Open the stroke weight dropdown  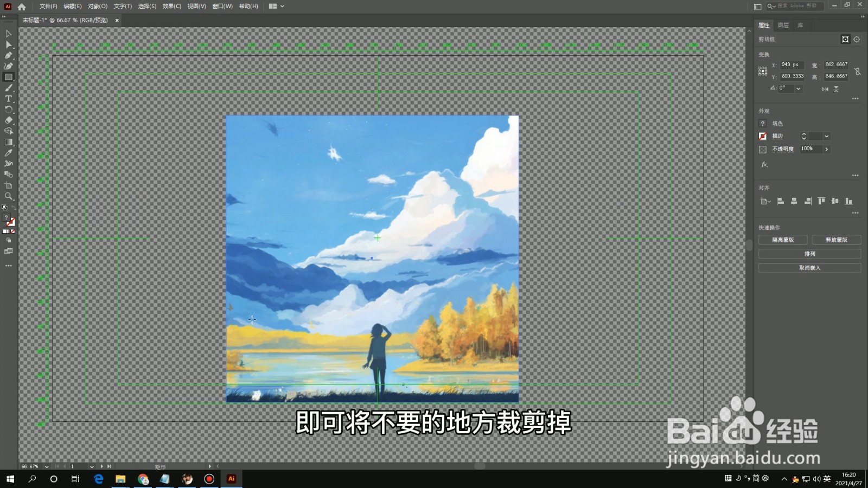tap(826, 136)
